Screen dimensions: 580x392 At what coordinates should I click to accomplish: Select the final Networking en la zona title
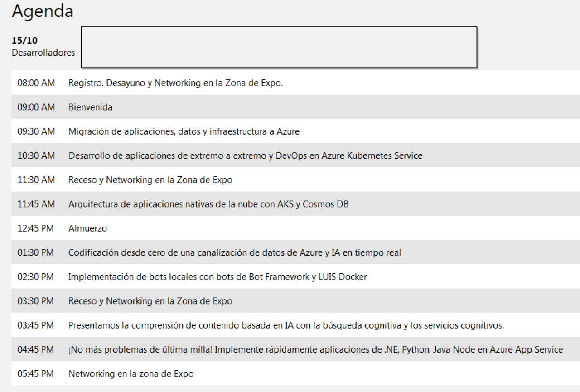(x=130, y=374)
